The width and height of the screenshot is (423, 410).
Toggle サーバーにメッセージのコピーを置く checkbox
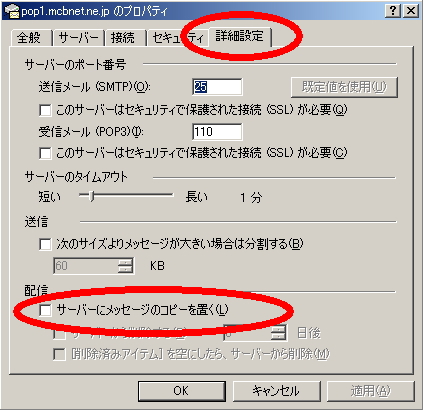(45, 310)
